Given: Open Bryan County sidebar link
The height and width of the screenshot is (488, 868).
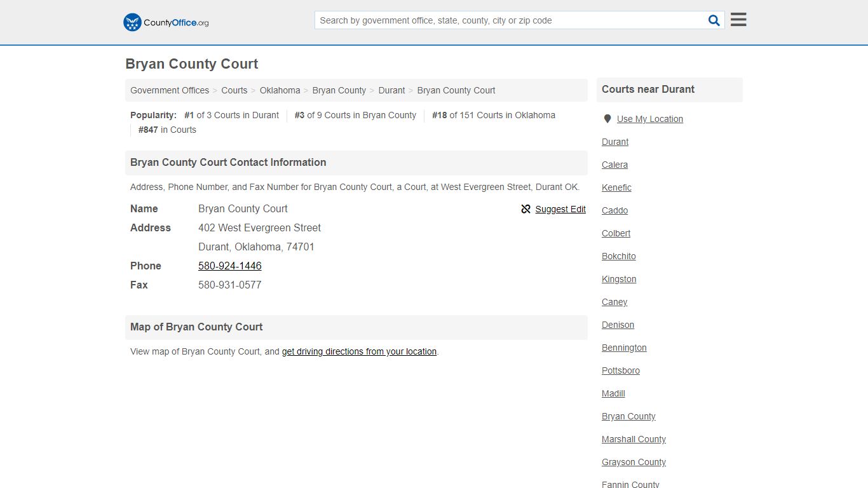Looking at the screenshot, I should [628, 416].
